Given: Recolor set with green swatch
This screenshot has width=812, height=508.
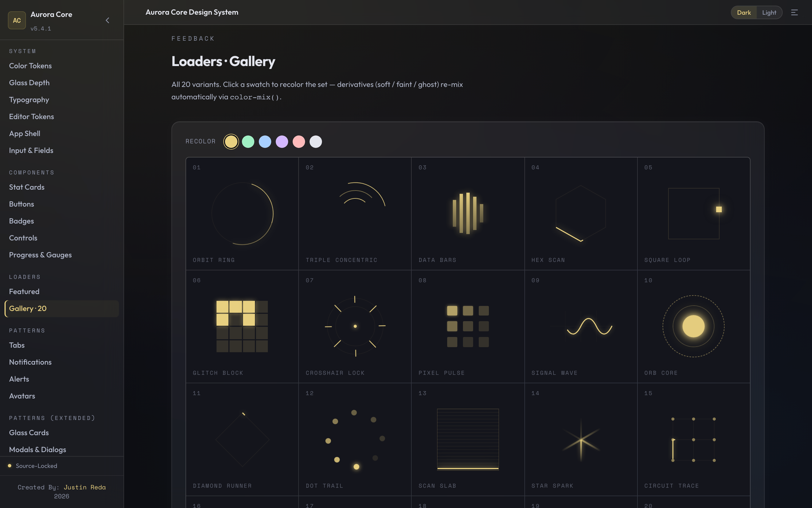Looking at the screenshot, I should click(x=248, y=142).
